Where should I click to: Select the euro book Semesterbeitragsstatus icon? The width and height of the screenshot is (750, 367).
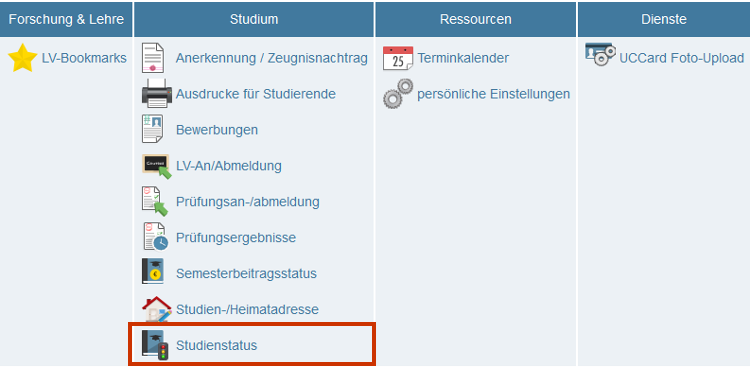click(x=153, y=272)
